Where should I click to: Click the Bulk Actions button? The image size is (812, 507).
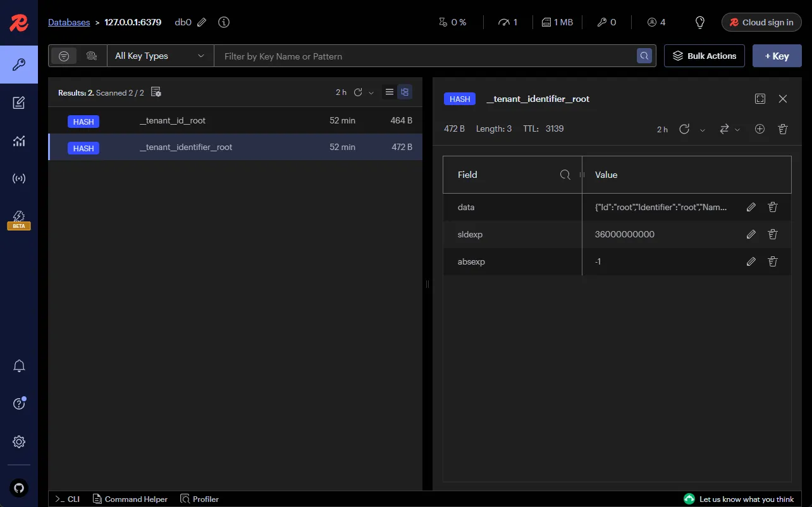704,56
